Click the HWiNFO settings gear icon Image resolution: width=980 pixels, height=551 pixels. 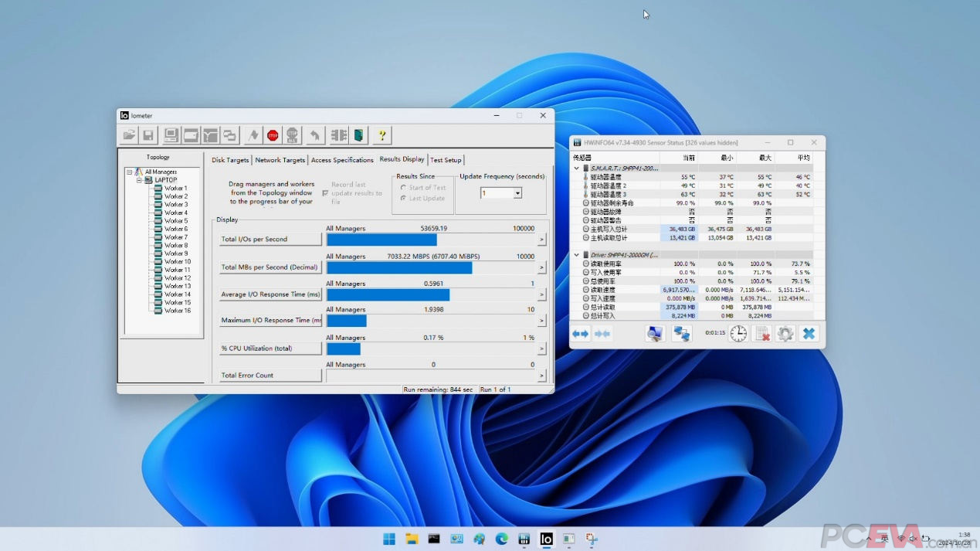click(785, 334)
